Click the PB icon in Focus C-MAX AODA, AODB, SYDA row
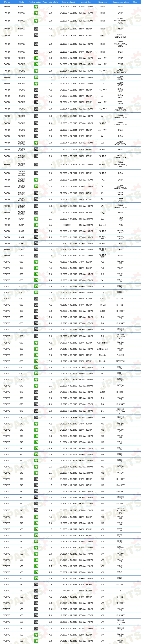The image size is (141, 644). click(36, 143)
